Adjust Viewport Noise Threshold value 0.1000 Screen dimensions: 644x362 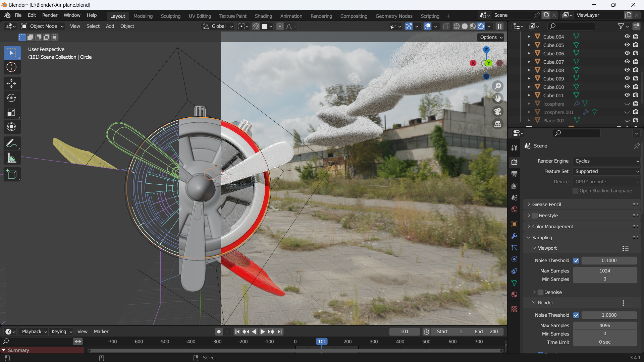click(609, 260)
